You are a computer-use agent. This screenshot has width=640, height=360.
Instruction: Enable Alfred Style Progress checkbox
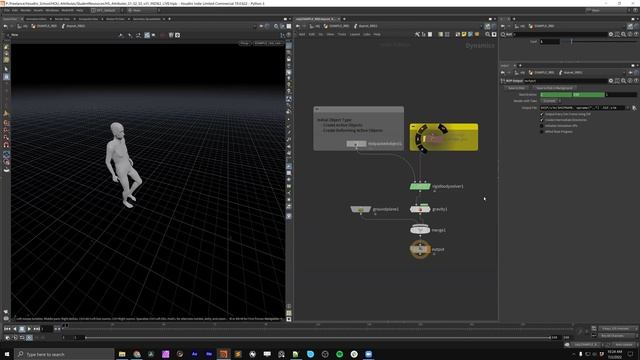click(542, 131)
